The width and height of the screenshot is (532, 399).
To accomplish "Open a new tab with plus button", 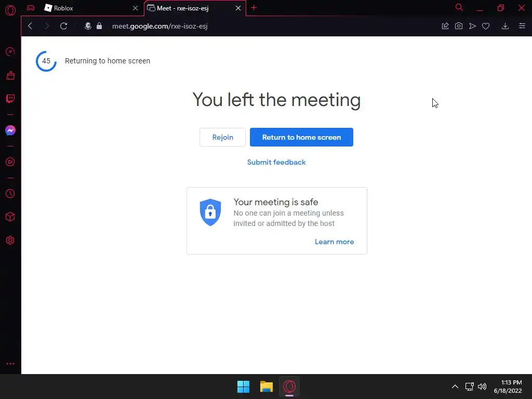I will (254, 7).
